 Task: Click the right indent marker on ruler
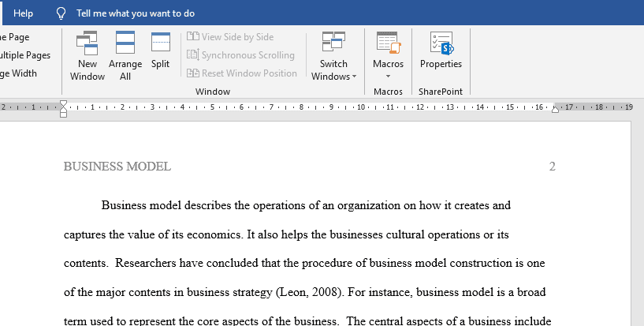tap(555, 110)
